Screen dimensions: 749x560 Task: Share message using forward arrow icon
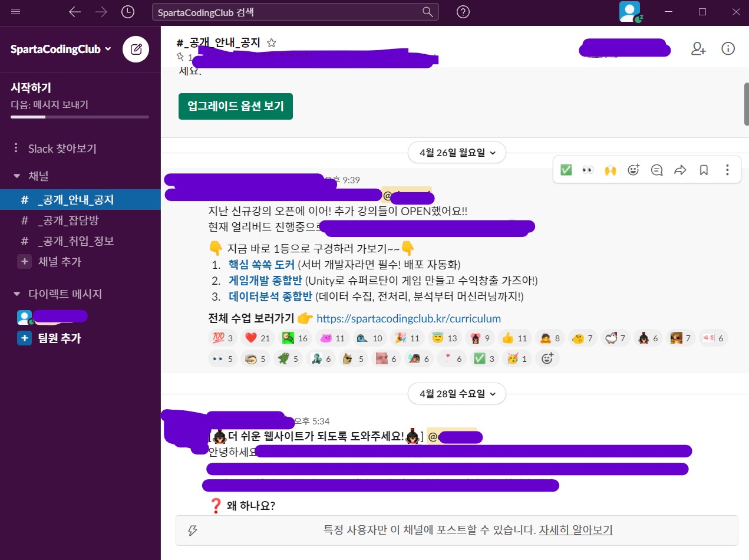point(680,170)
